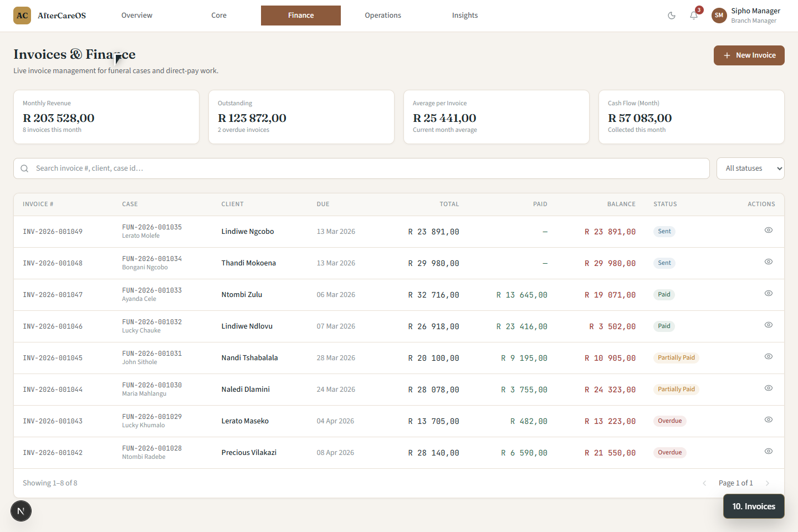Click due date 28 Mar 2026
This screenshot has width=798, height=532.
336,358
